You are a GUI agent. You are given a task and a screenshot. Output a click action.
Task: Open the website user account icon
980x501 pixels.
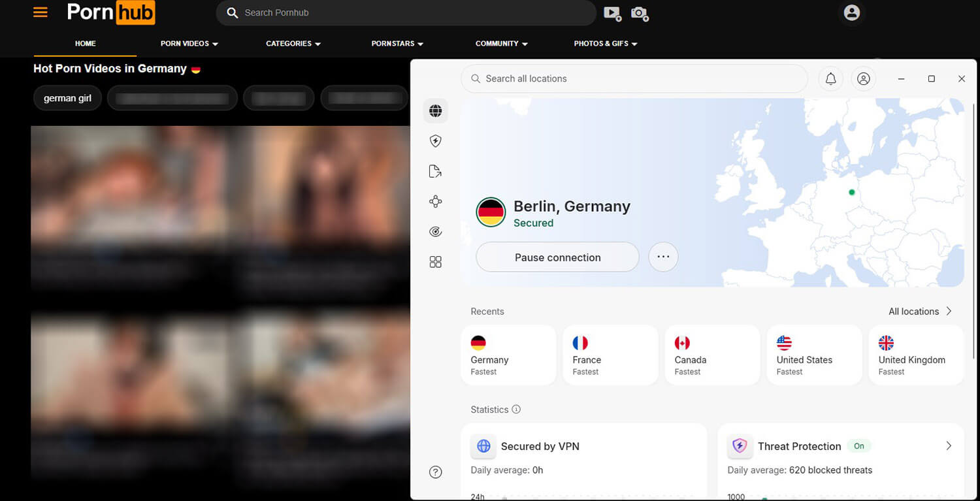tap(851, 12)
